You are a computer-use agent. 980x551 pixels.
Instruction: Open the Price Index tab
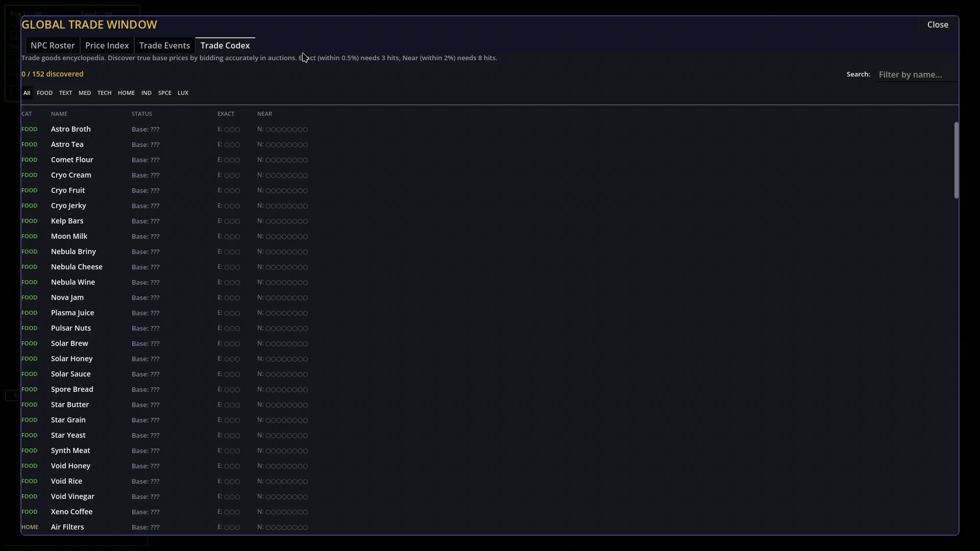click(107, 45)
